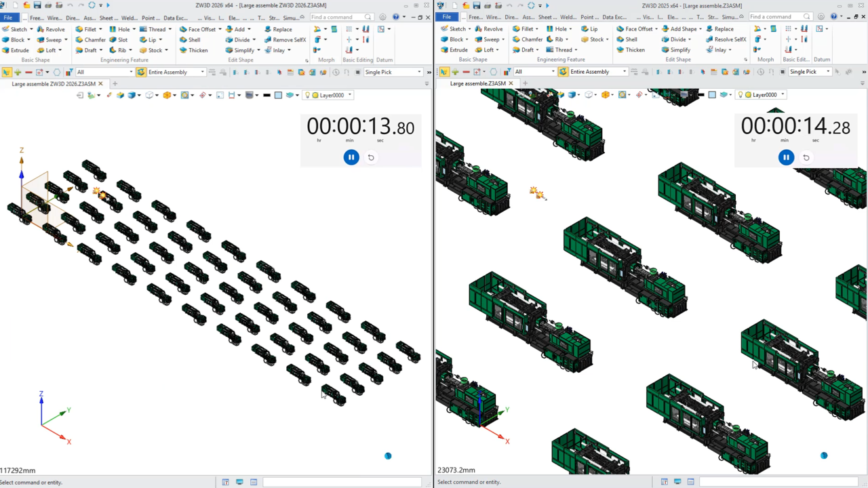Pause the timer in the ZW3D 2026 window
The height and width of the screenshot is (488, 868).
[351, 157]
